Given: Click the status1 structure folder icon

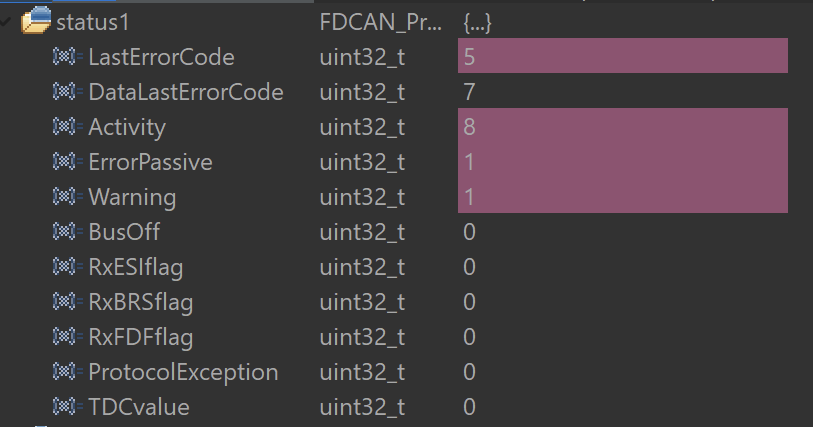Looking at the screenshot, I should pyautogui.click(x=37, y=21).
